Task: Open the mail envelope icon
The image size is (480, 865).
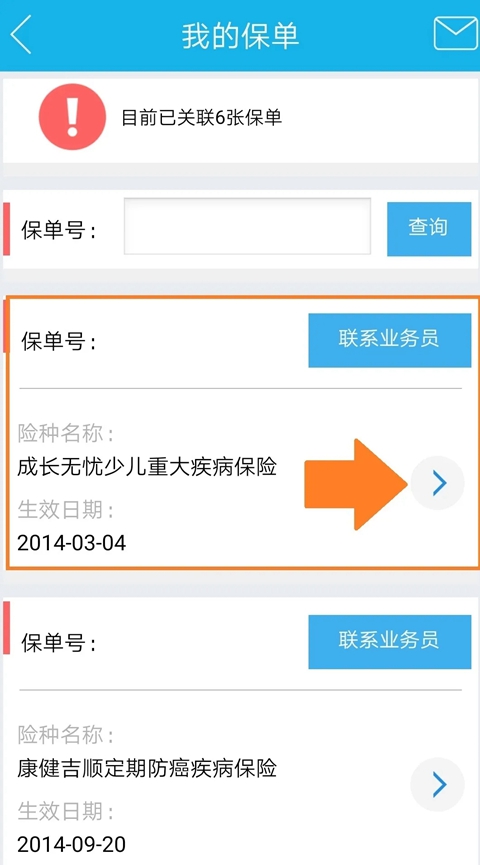Action: click(x=456, y=34)
